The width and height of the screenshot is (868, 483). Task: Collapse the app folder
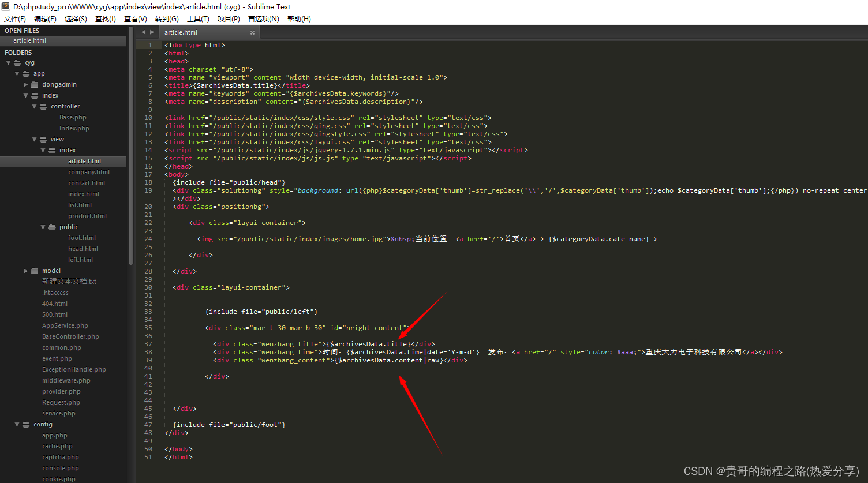coord(17,73)
